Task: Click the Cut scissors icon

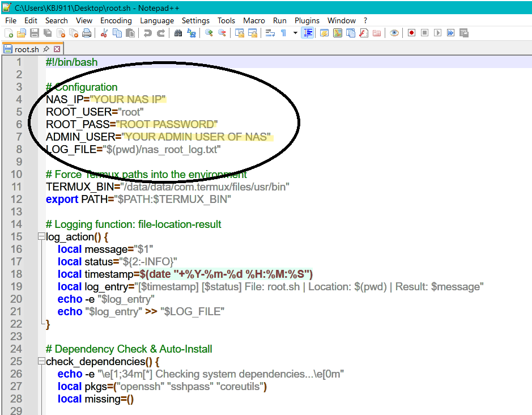Action: (x=104, y=33)
